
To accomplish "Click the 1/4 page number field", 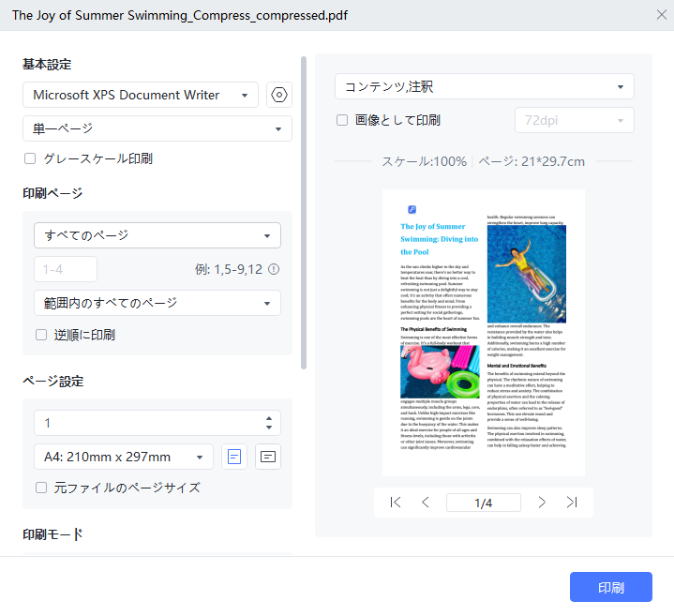I will [x=484, y=503].
